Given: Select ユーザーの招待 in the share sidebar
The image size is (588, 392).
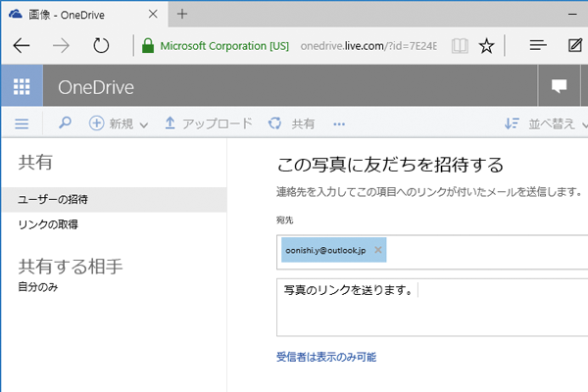Looking at the screenshot, I should coord(114,199).
